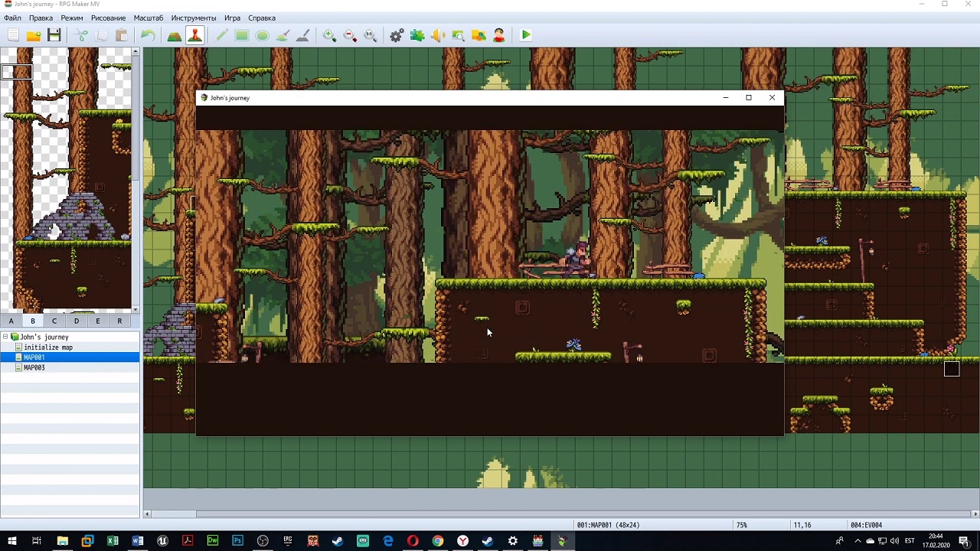Click the Save Project floppy icon
The height and width of the screenshot is (551, 980).
pos(54,35)
